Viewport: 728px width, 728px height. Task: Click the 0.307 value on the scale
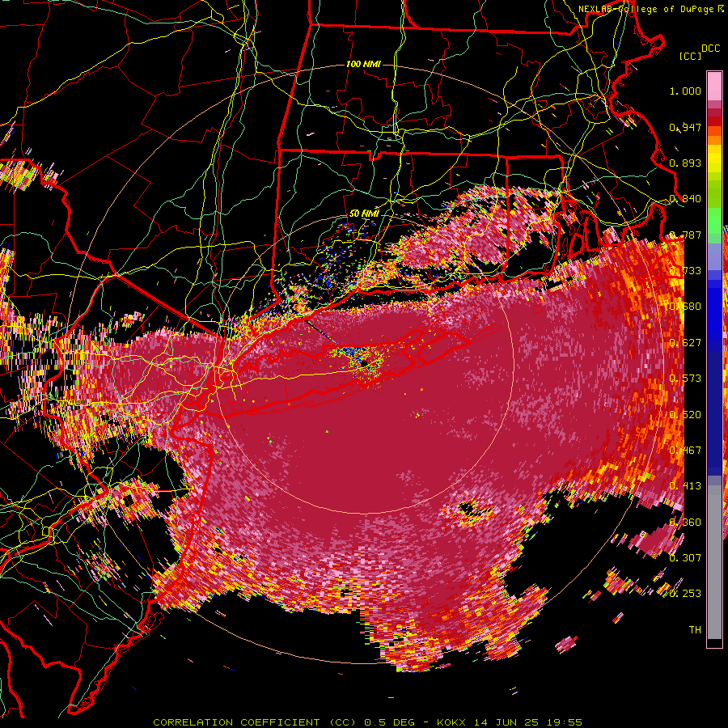(685, 557)
